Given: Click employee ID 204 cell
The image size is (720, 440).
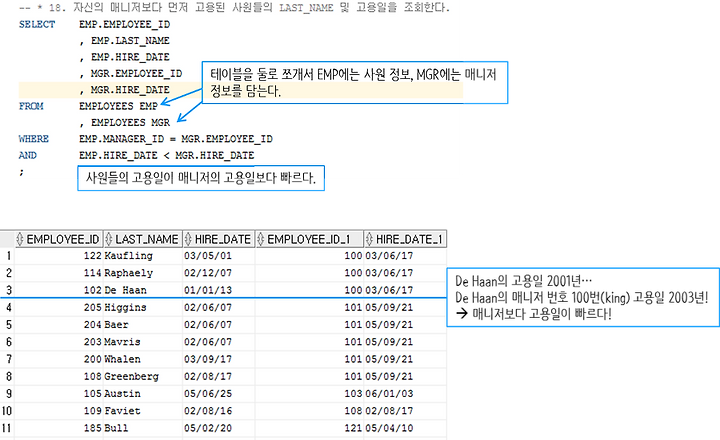Looking at the screenshot, I should 58,325.
